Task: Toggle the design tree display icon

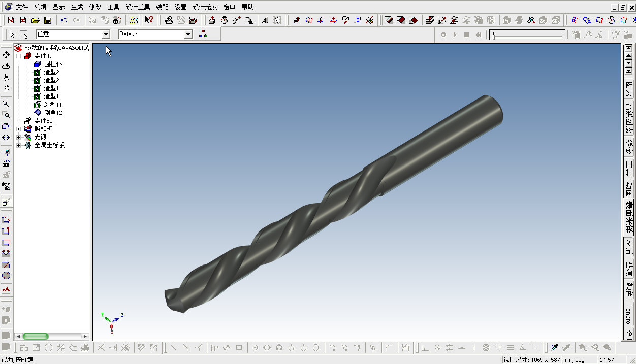Action: 134,20
